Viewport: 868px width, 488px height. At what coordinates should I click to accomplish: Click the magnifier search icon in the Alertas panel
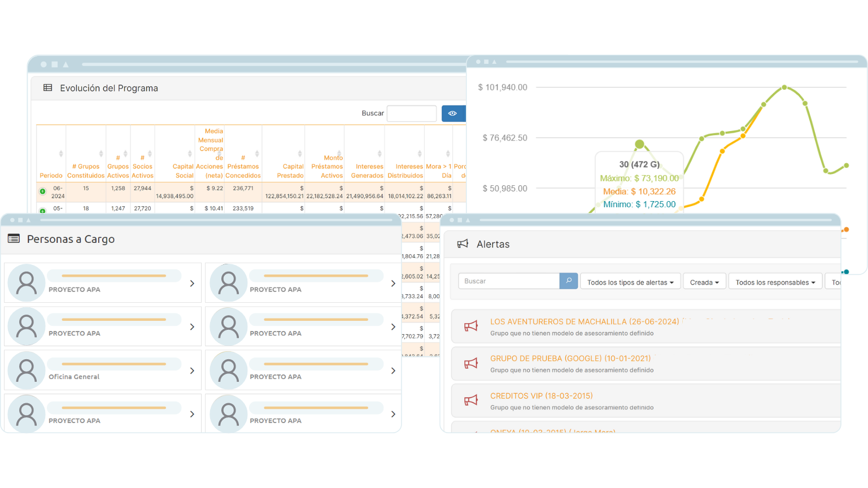[568, 281]
